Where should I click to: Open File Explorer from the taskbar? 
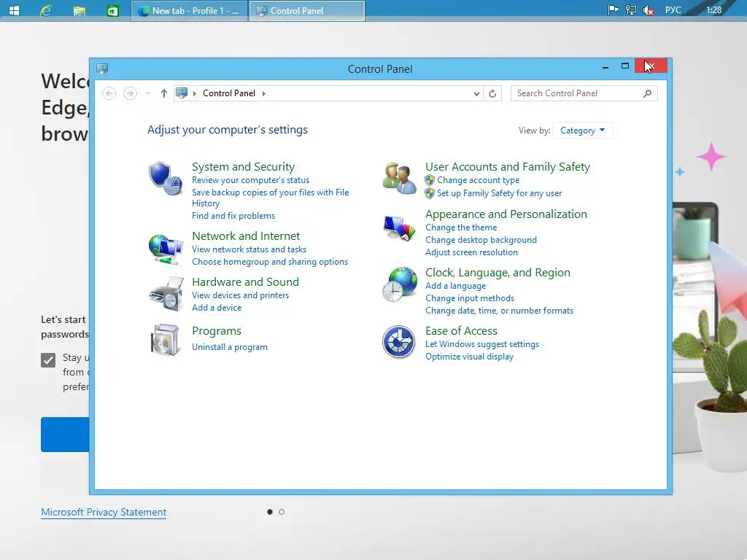click(79, 10)
